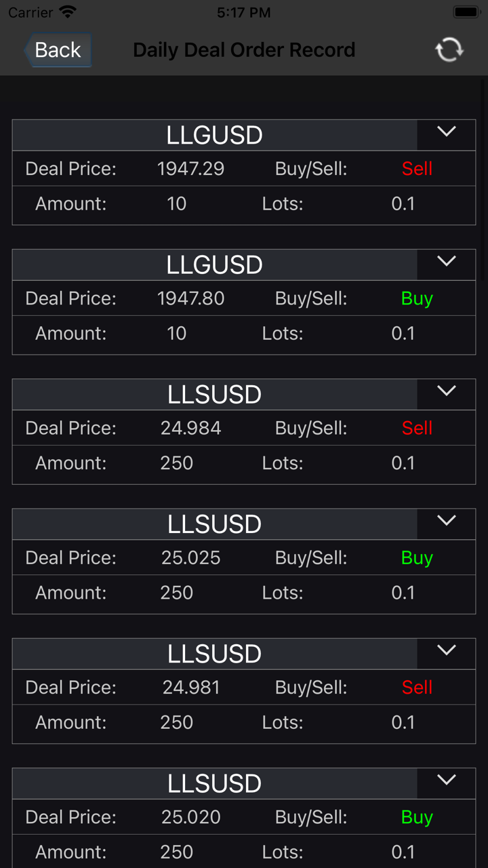Select the LLGUSD header with price 1947.29
Image resolution: width=488 pixels, height=868 pixels.
(214, 136)
